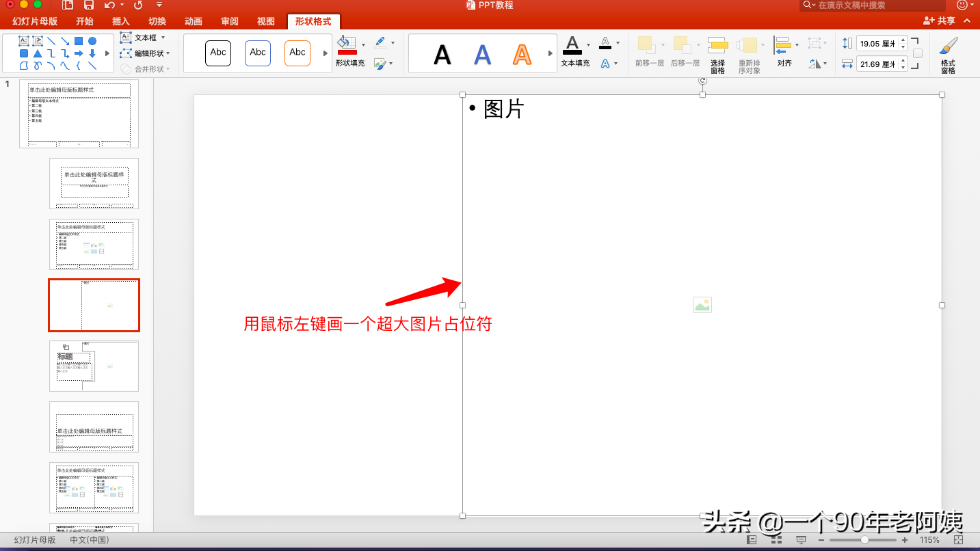Viewport: 980px width, 551px height.
Task: Open the 插入 tab
Action: pyautogui.click(x=121, y=22)
